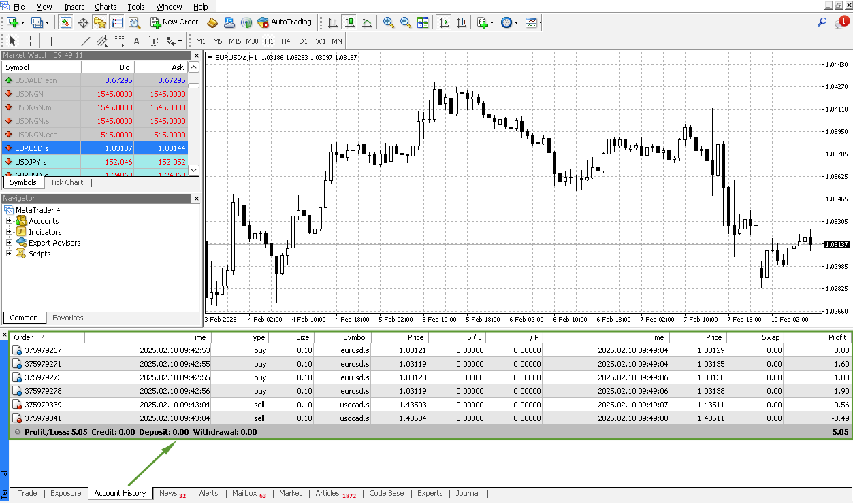Toggle the Terminal window icon
This screenshot has height=504, width=853.
click(x=117, y=22)
